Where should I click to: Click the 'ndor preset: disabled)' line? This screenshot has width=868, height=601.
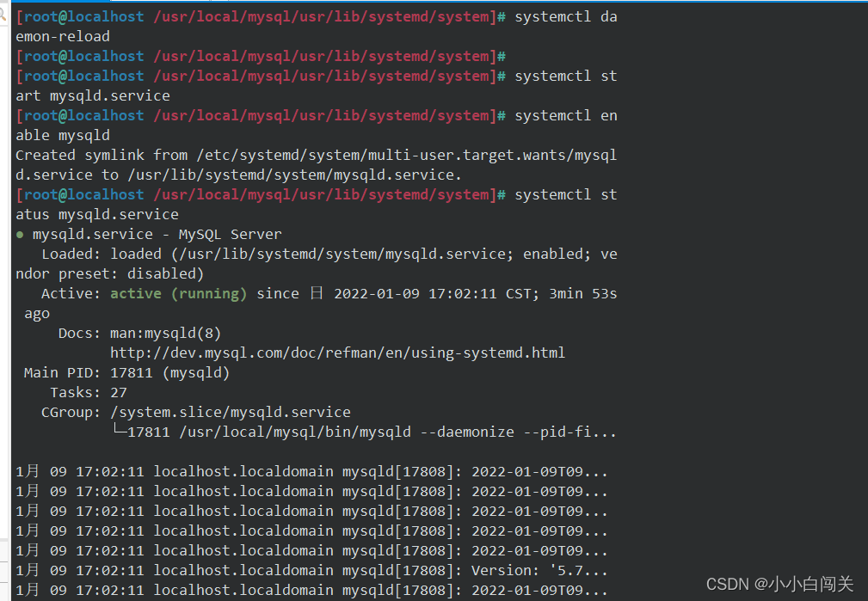pyautogui.click(x=109, y=274)
